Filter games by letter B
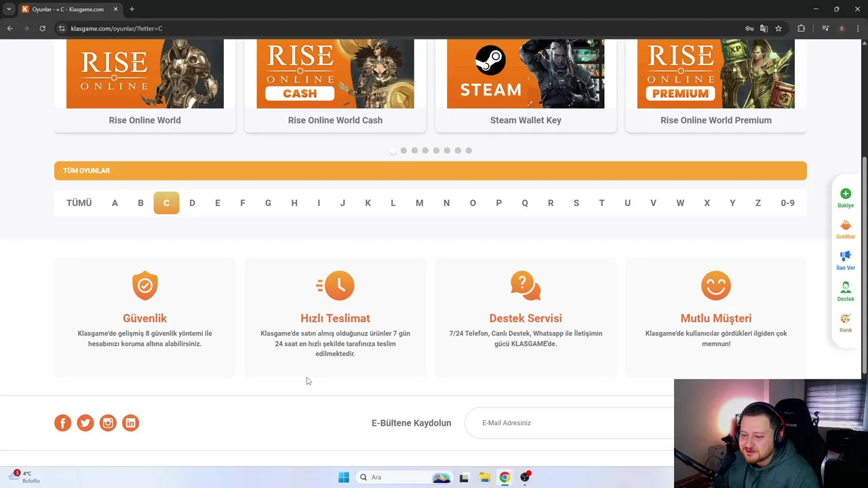868x488 pixels. click(140, 203)
